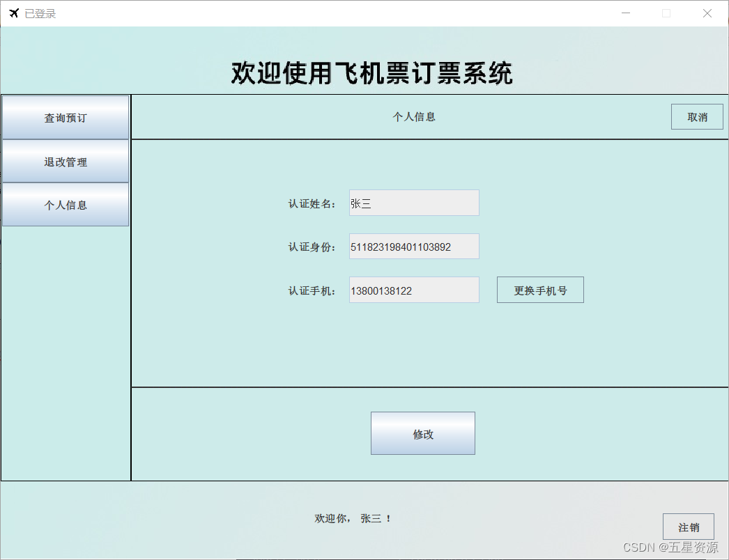Click the close button of the window
Image resolution: width=729 pixels, height=560 pixels.
[707, 13]
